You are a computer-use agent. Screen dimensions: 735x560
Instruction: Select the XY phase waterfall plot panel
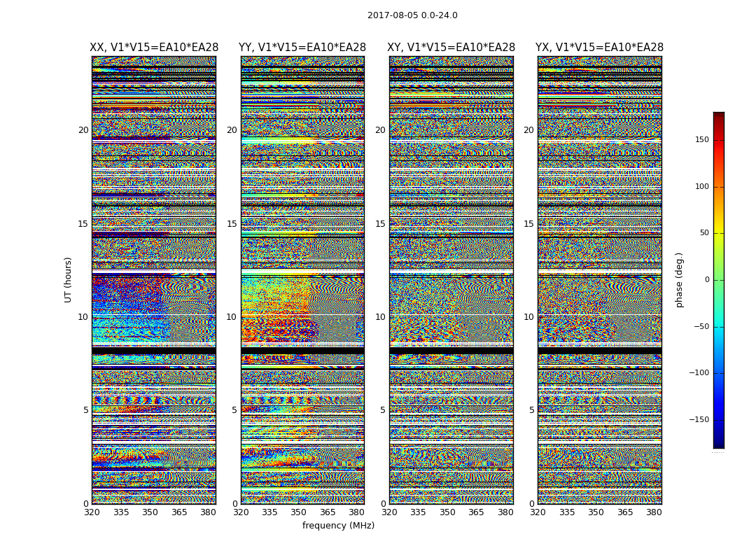click(451, 280)
